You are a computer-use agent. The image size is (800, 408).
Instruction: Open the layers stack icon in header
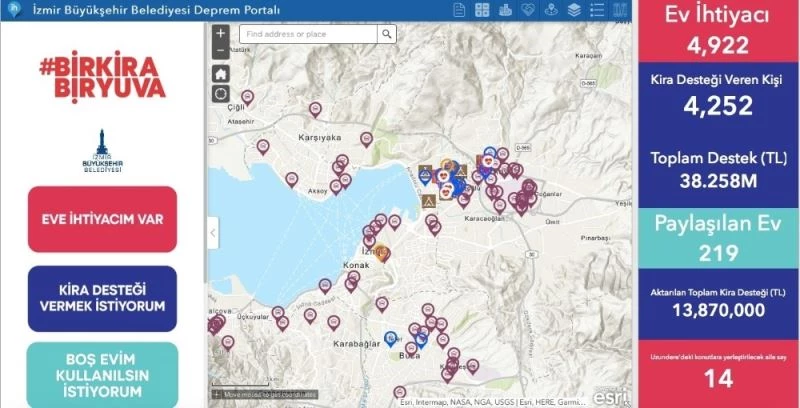(574, 10)
